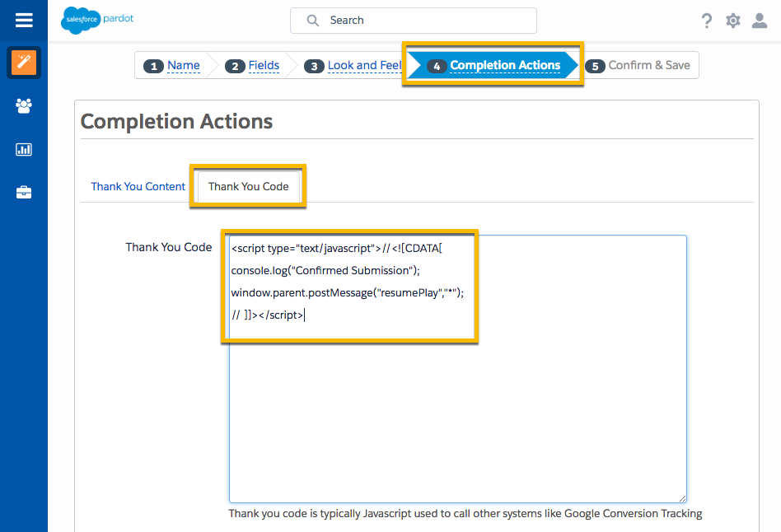The image size is (781, 532).
Task: Click the Salesforce Pardot logo
Action: pyautogui.click(x=96, y=21)
